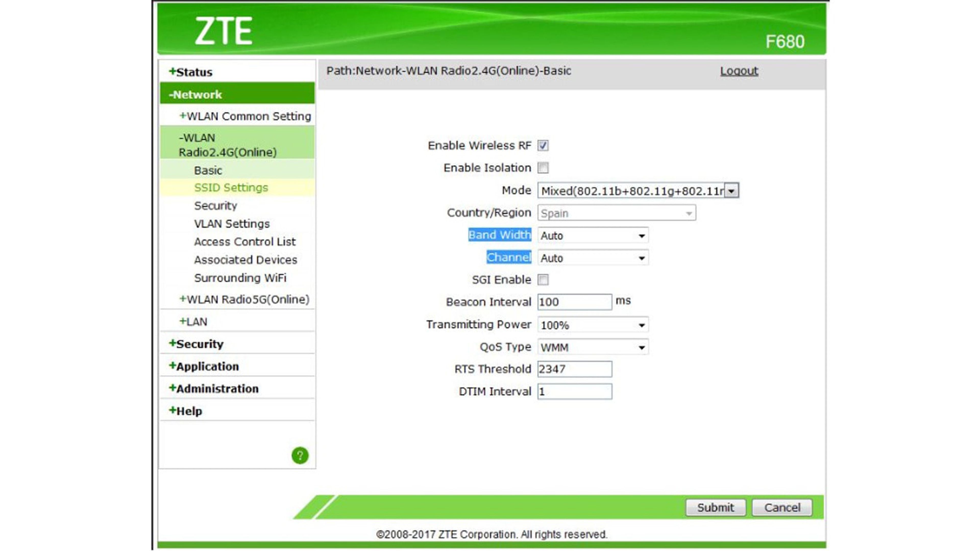Click the F680 model text
980x551 pixels.
[785, 41]
